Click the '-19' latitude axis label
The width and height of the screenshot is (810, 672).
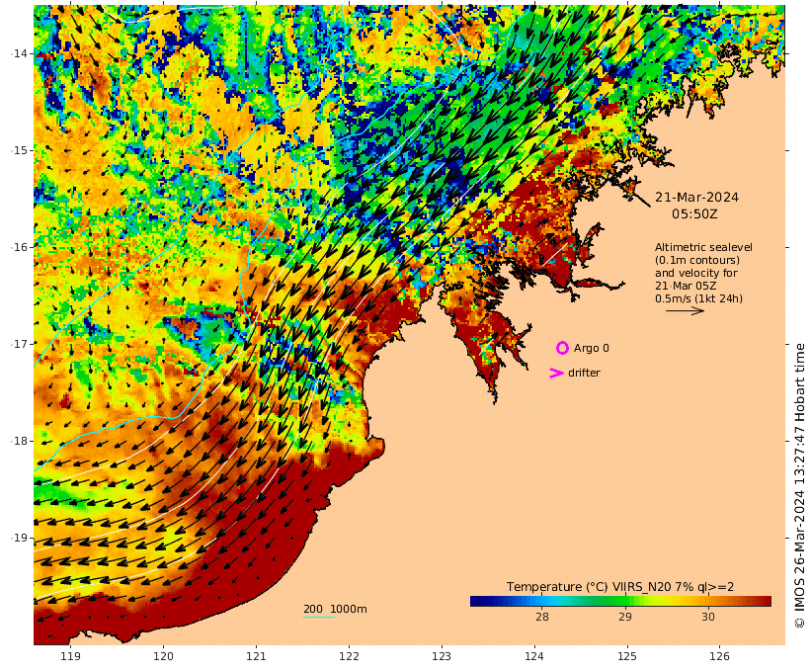[20, 538]
